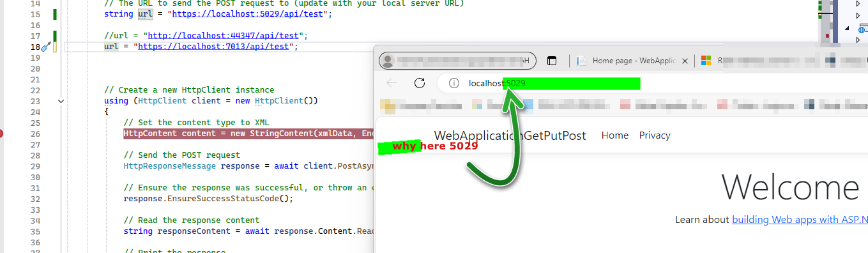Click the localhost:5029 address bar

pyautogui.click(x=651, y=83)
